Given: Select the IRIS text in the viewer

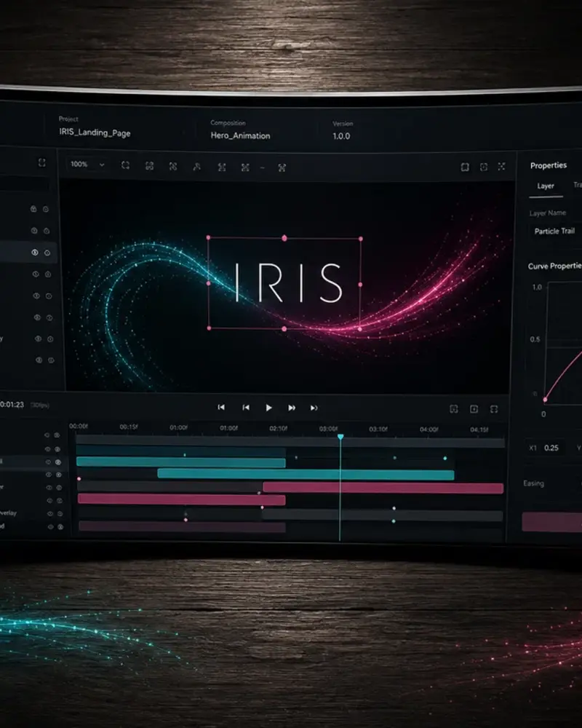Looking at the screenshot, I should point(288,282).
